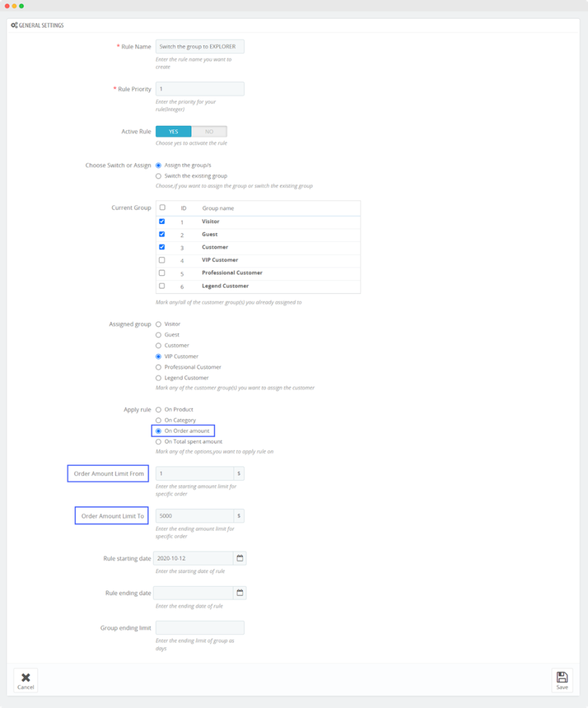
Task: Select On Total spent amount rule
Action: point(159,442)
